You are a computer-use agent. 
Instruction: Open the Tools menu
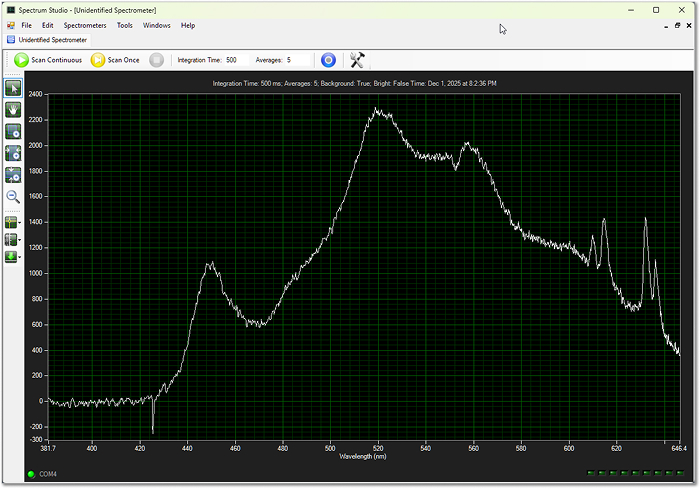coord(124,25)
